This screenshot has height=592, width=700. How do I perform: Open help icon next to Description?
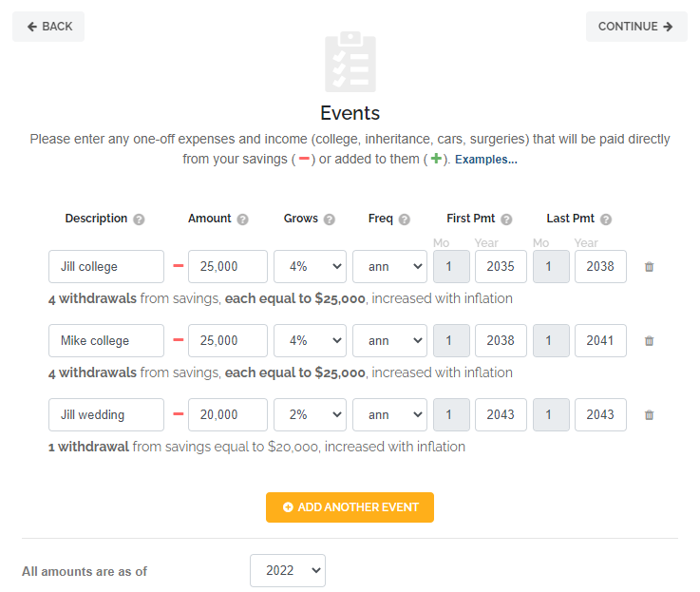(x=140, y=220)
